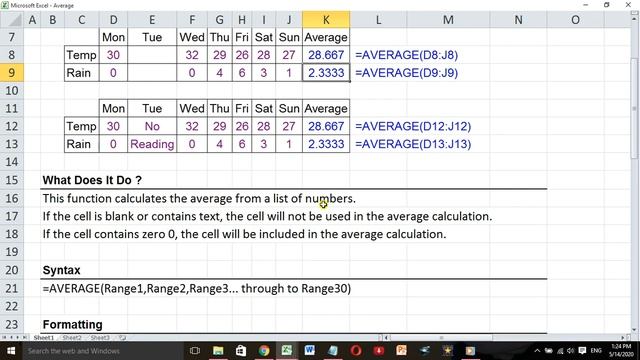Select 'If the cell contains zero 0' line
This screenshot has width=640, height=360.
(244, 234)
